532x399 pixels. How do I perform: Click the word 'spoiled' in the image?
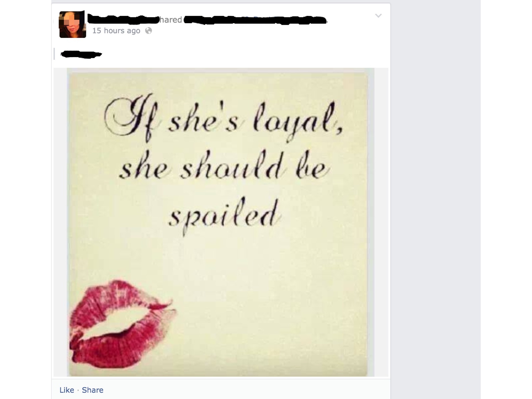click(225, 218)
